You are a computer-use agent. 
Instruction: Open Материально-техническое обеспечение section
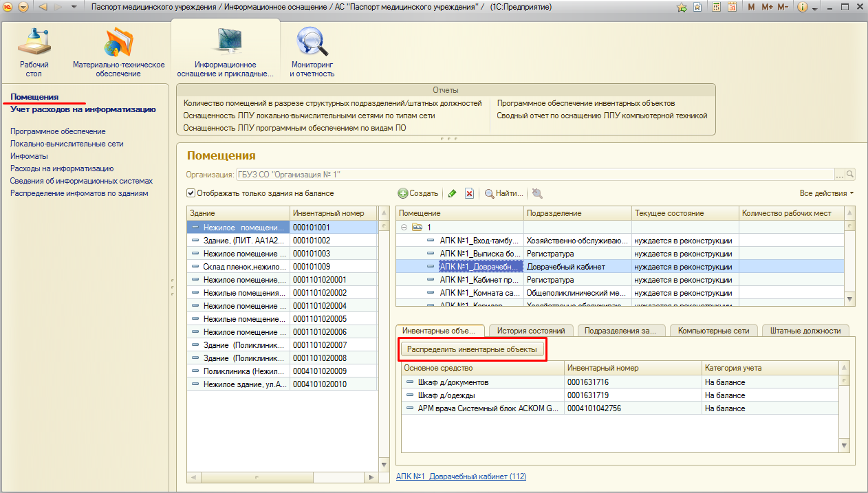pyautogui.click(x=118, y=53)
